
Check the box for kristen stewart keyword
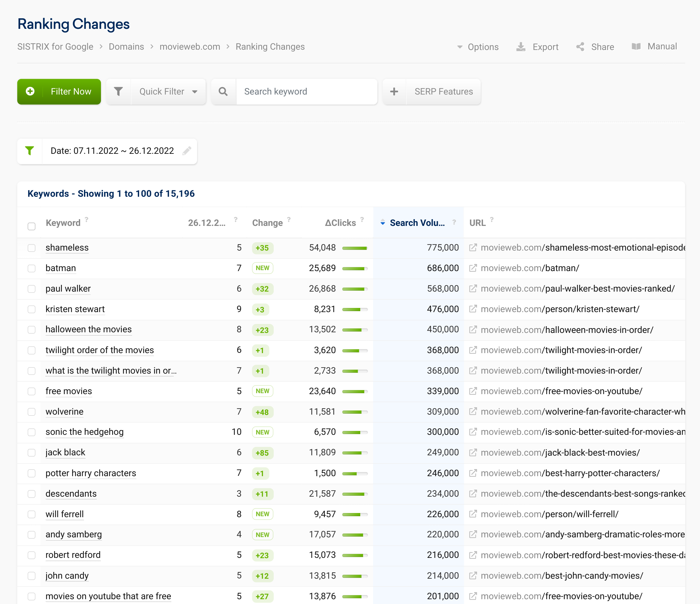(31, 309)
